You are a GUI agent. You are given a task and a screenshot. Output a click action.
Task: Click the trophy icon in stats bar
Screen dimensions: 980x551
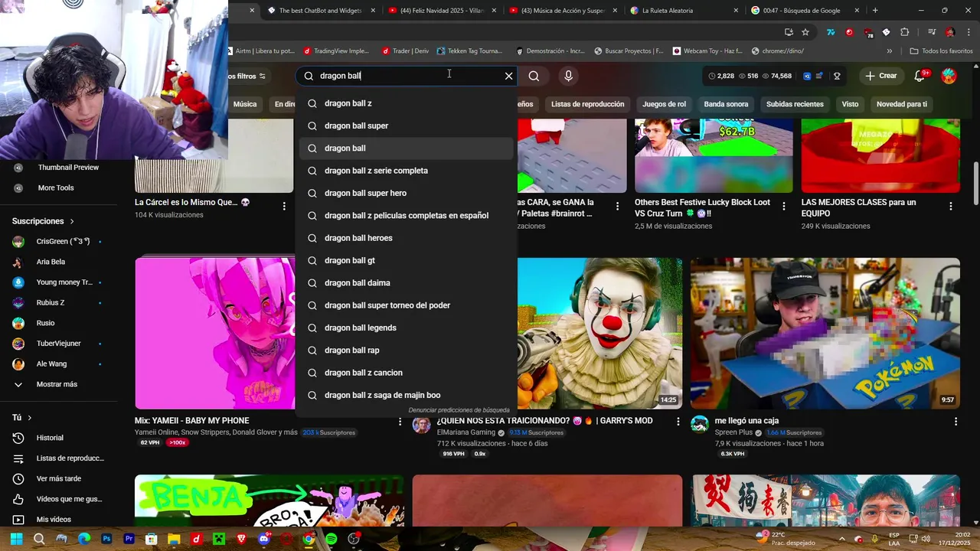[837, 76]
